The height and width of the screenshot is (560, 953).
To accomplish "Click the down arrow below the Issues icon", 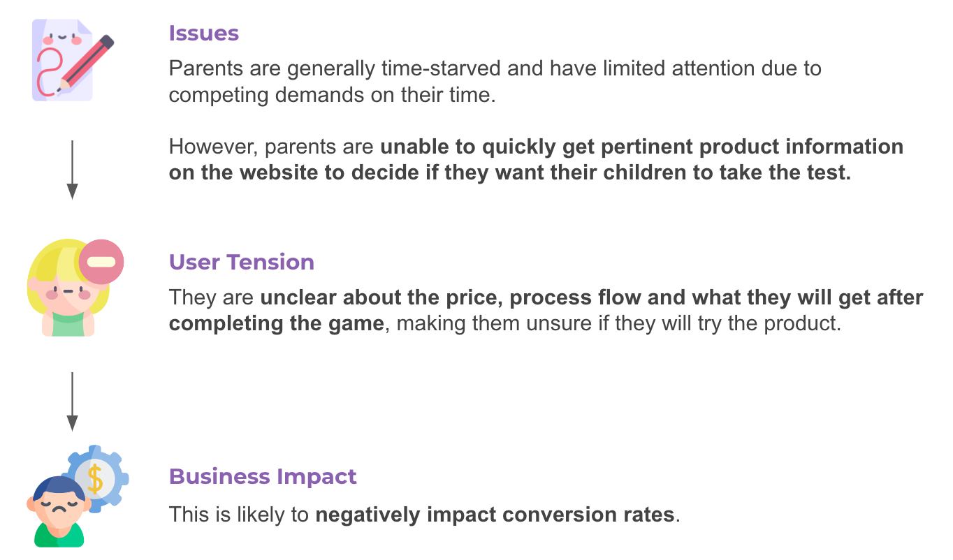I will pyautogui.click(x=72, y=170).
